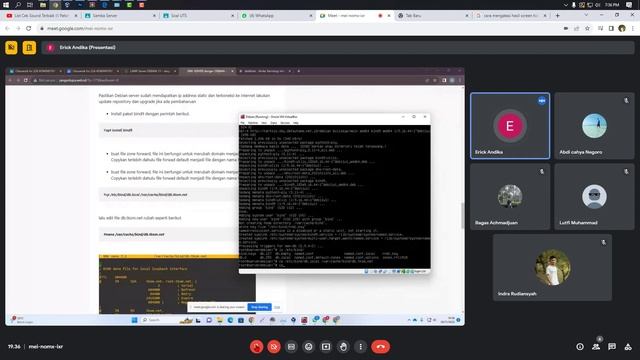Switch to the YouTube browser tab

[x=41, y=16]
